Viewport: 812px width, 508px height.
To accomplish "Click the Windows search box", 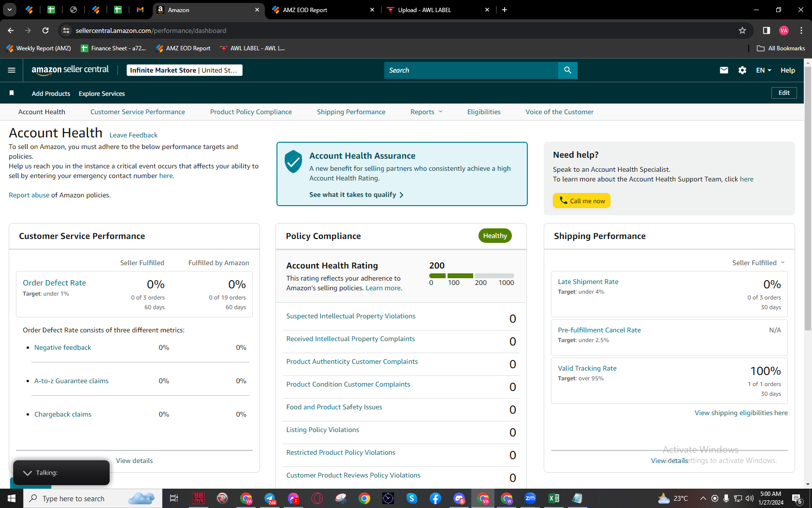I will click(x=93, y=498).
